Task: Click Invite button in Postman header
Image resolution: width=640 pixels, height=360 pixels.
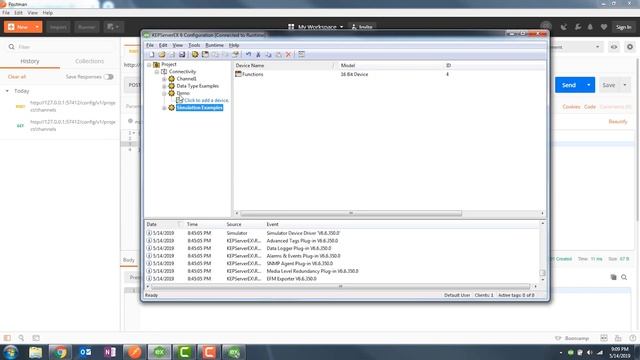Action: point(362,27)
